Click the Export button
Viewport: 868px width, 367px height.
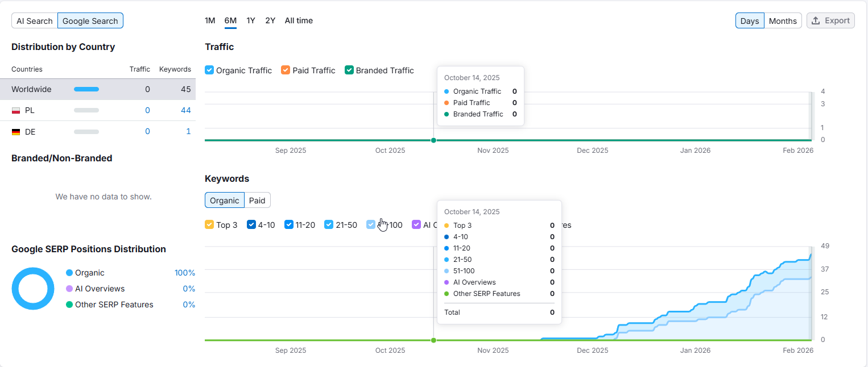tap(830, 20)
